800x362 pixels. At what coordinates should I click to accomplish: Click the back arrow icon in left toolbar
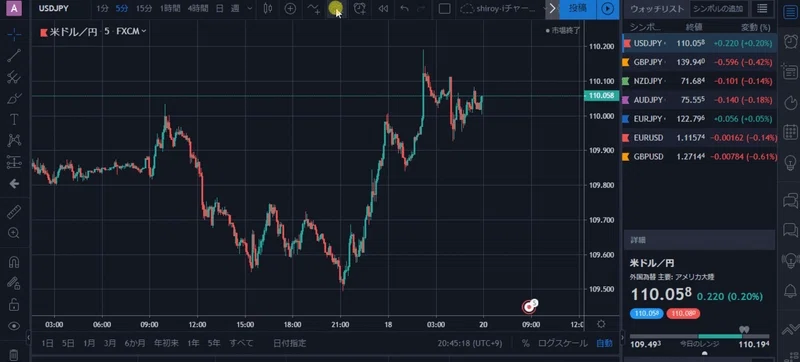(14, 184)
